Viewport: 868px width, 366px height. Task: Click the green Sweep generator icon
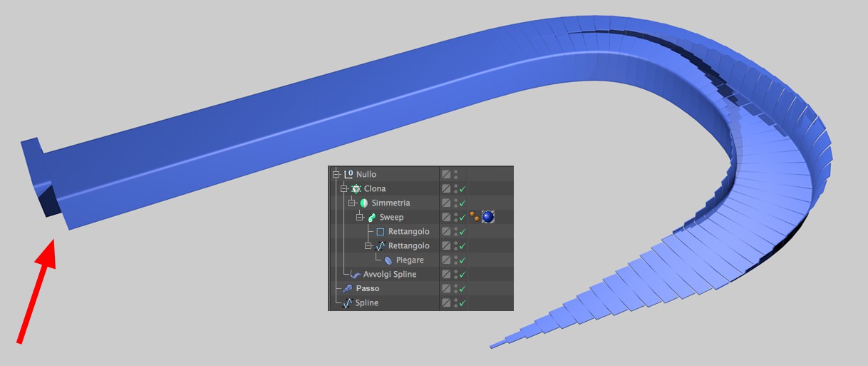point(371,217)
